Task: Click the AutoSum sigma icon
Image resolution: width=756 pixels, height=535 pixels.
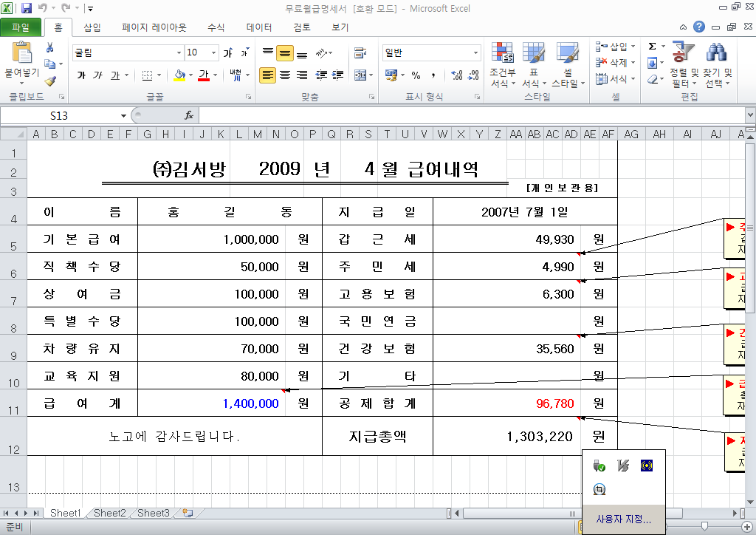Action: (x=652, y=46)
